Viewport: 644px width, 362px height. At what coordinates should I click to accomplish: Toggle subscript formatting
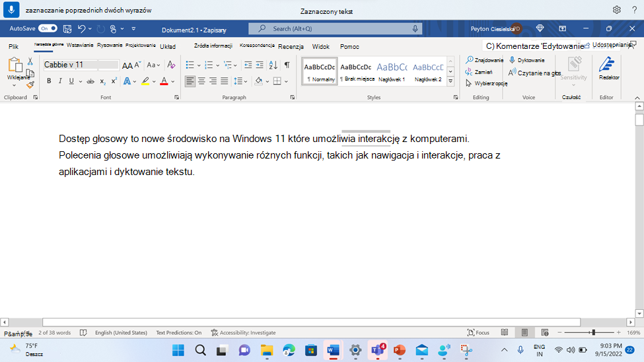pos(102,81)
